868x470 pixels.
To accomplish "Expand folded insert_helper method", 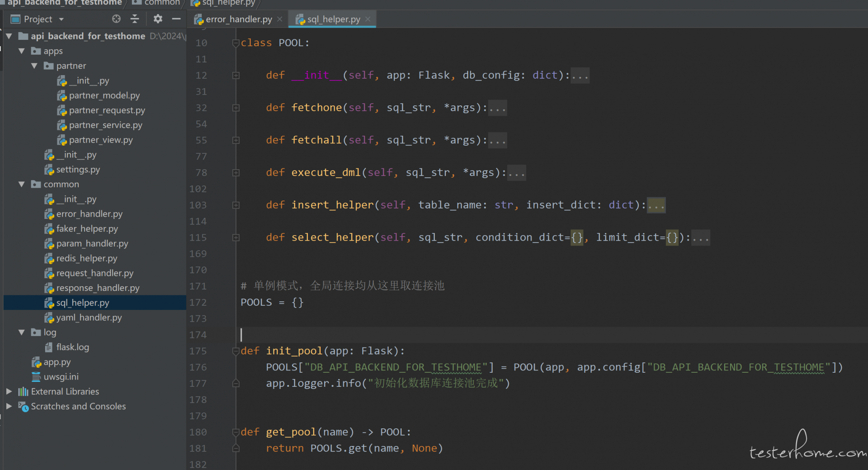I will [x=236, y=205].
